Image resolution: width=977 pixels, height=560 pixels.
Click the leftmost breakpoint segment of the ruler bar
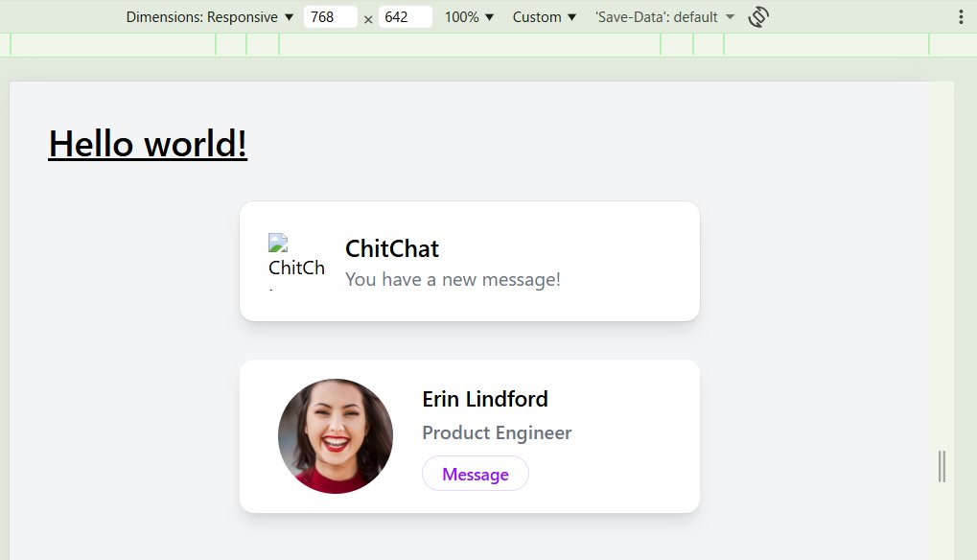coord(113,45)
